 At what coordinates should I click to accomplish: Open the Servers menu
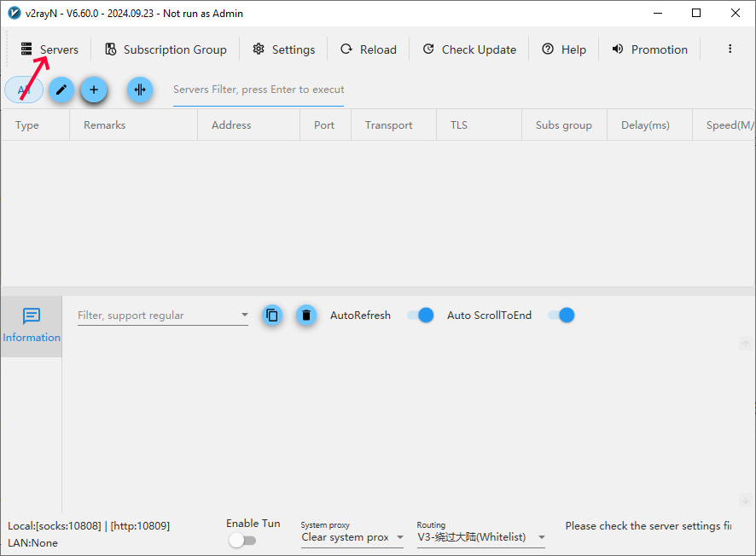point(49,49)
